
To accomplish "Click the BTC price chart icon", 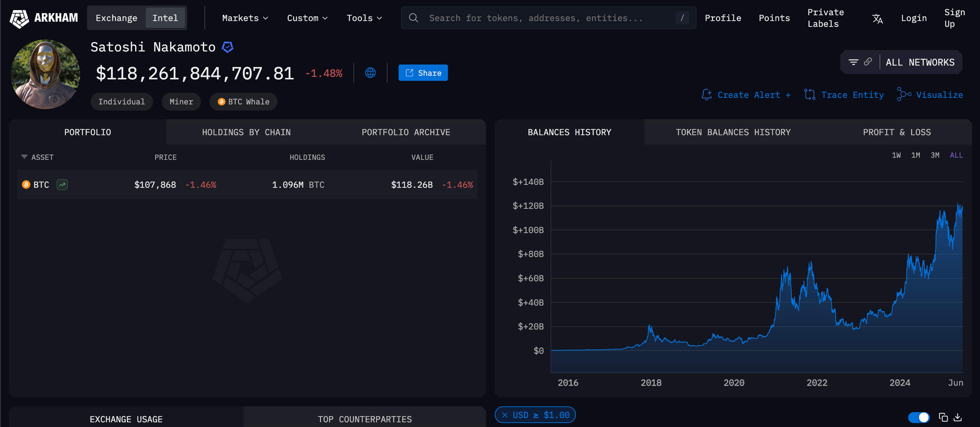I will click(62, 185).
